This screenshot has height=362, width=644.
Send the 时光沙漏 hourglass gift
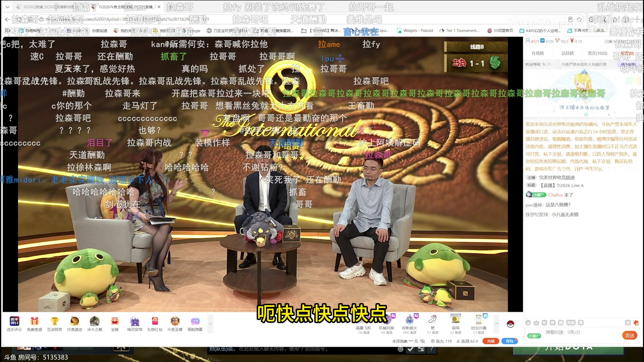click(x=478, y=324)
